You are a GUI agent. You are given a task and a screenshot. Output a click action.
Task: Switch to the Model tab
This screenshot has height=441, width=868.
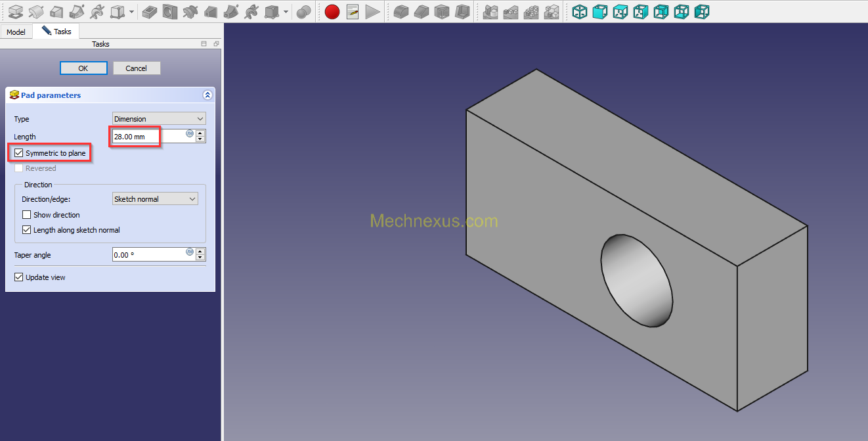coord(16,32)
